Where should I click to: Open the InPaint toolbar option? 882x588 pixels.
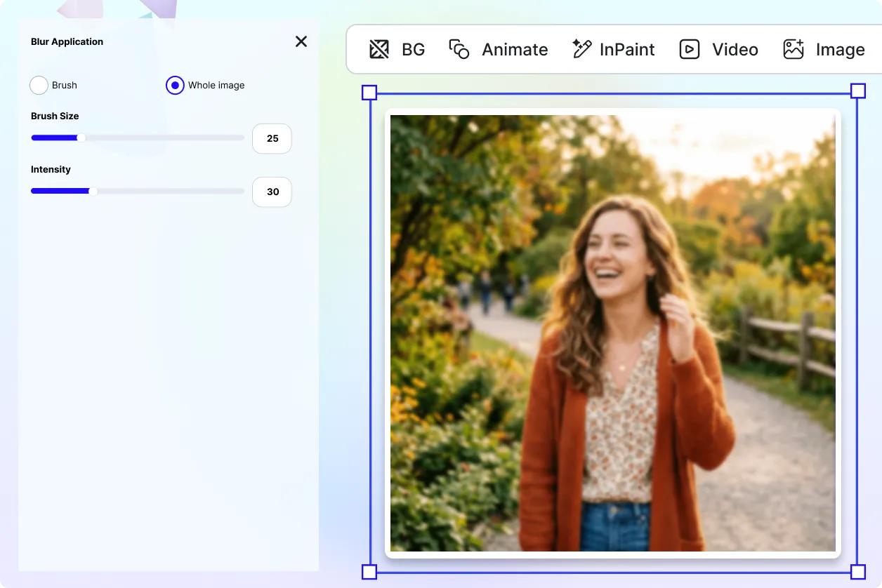click(614, 50)
